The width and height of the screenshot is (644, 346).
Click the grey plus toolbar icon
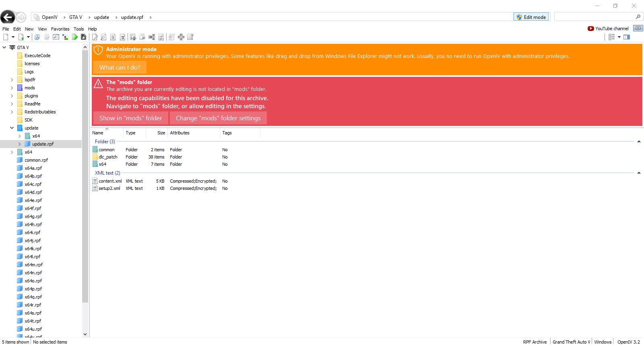point(181,37)
